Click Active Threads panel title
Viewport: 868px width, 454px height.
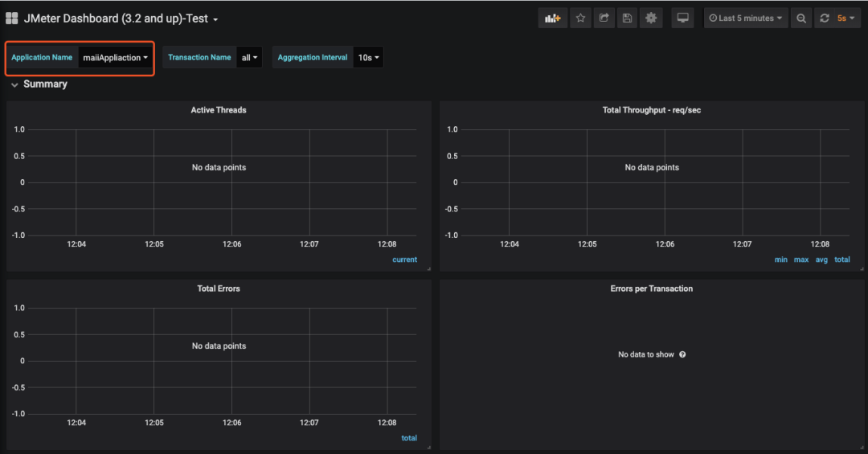(219, 110)
